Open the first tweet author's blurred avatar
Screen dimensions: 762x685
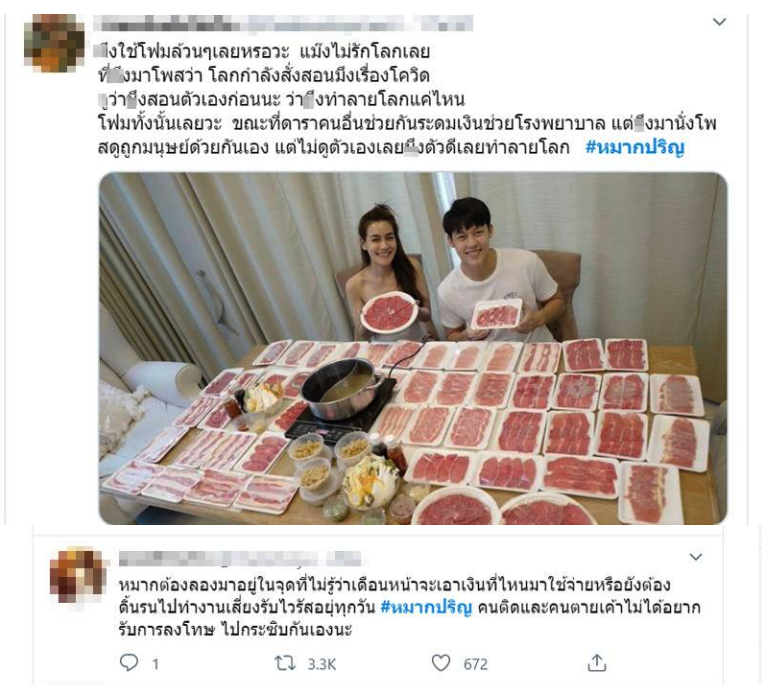[54, 43]
